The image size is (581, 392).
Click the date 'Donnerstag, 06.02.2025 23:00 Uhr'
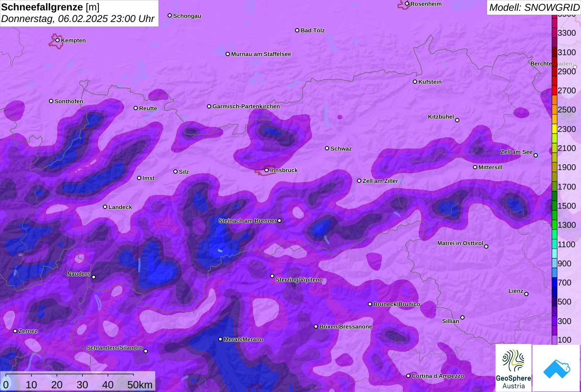tap(78, 19)
